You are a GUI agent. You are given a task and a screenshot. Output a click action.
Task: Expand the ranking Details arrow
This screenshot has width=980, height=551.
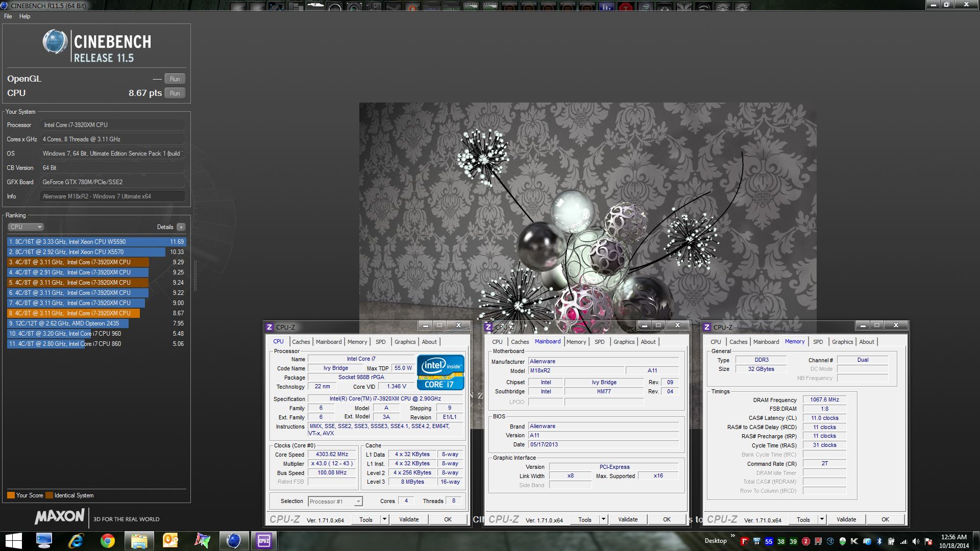(181, 227)
